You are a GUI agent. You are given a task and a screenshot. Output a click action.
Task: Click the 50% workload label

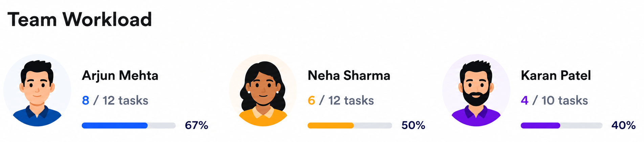413,125
